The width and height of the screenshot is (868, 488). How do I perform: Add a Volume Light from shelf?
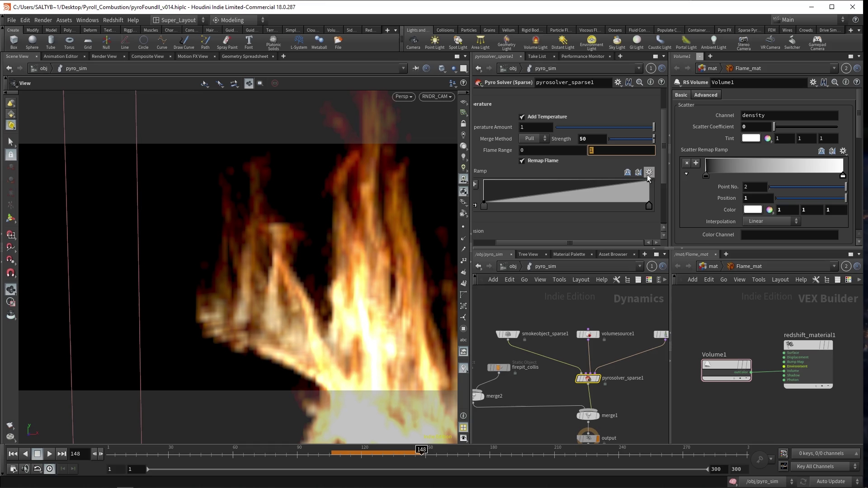[535, 42]
